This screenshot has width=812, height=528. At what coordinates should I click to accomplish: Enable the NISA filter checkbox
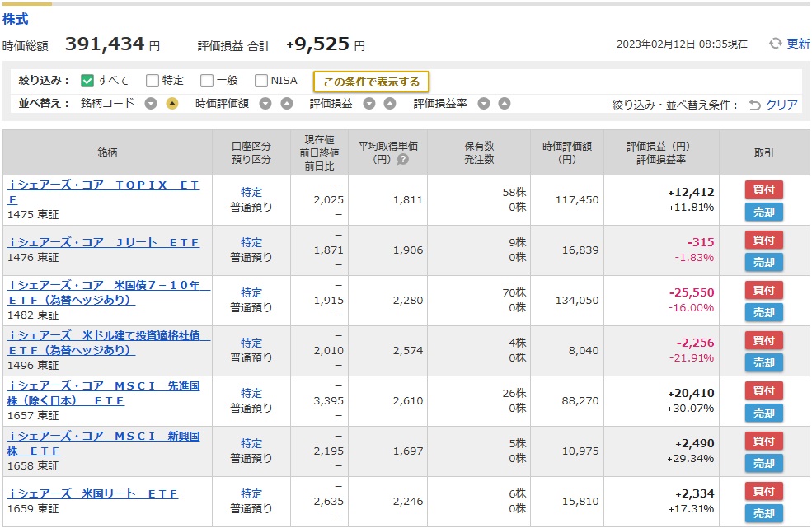(x=261, y=81)
